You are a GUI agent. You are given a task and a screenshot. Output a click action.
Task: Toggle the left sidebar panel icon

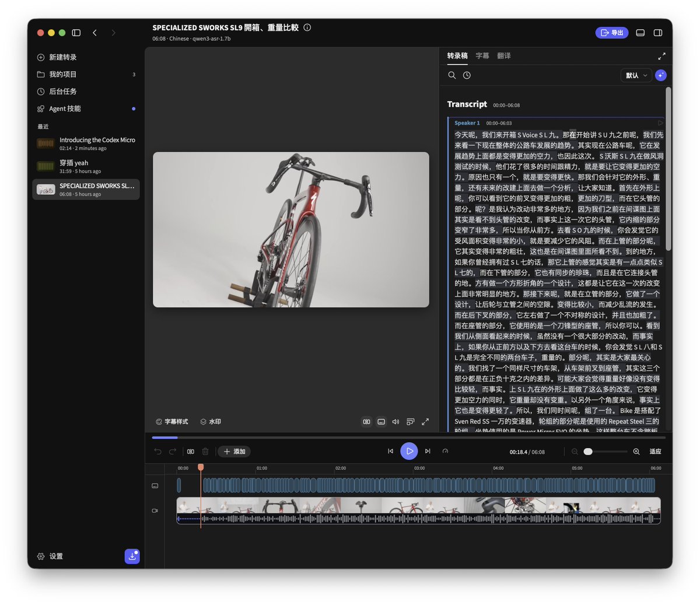tap(76, 33)
